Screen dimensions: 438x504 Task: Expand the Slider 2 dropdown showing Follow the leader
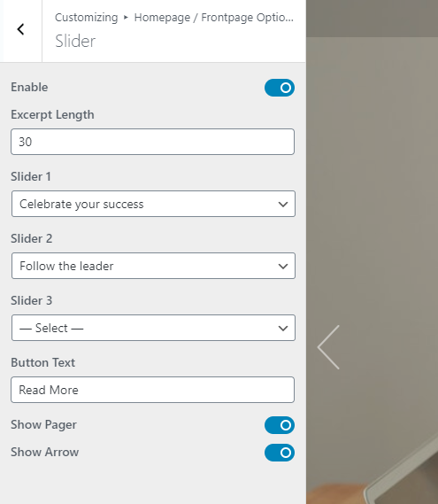[153, 266]
